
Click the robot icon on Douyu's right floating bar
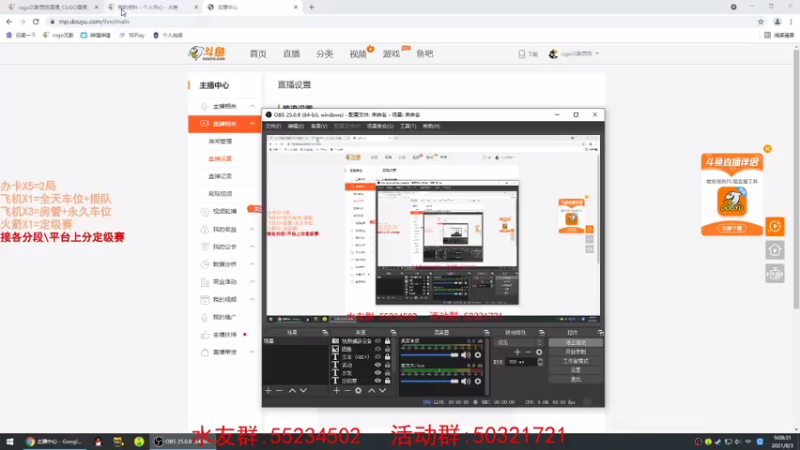coord(774,274)
